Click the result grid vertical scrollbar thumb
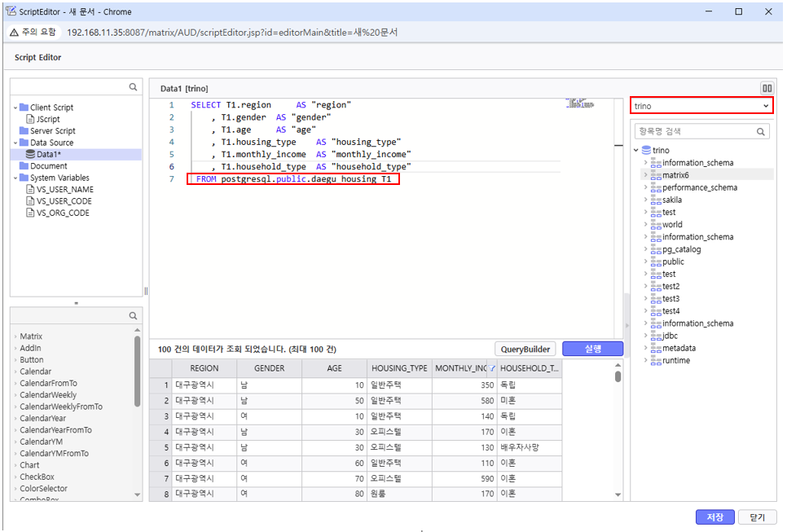 pos(618,376)
